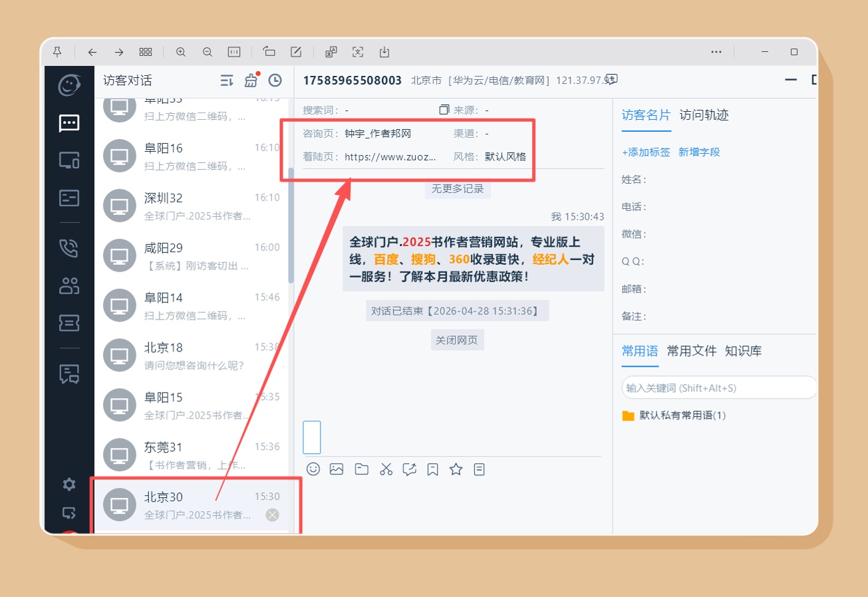This screenshot has height=597, width=868.
Task: Open settings gear in left sidebar
Action: click(69, 484)
